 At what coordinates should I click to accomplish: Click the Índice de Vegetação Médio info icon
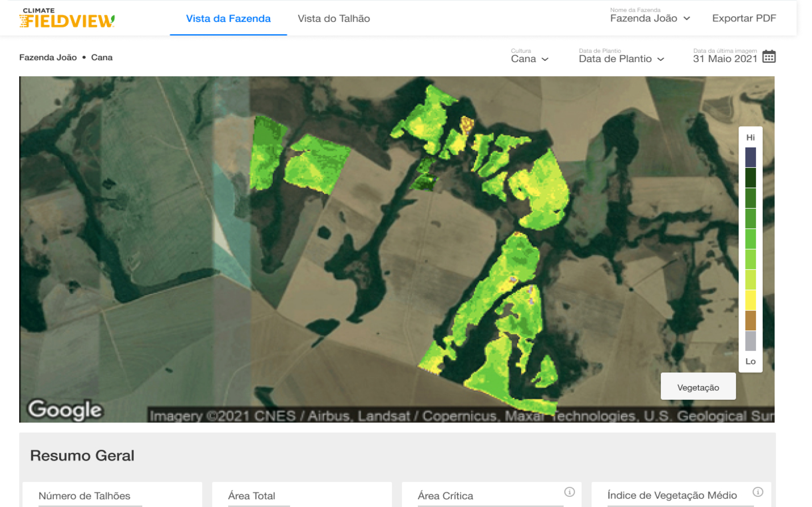758,492
